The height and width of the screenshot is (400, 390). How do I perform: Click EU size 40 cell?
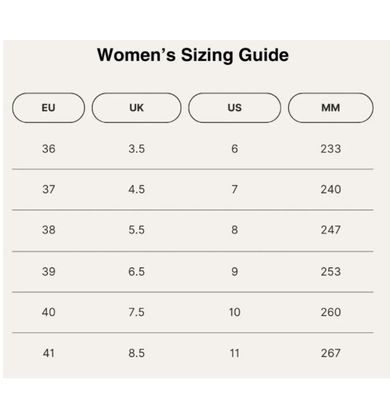pyautogui.click(x=49, y=312)
